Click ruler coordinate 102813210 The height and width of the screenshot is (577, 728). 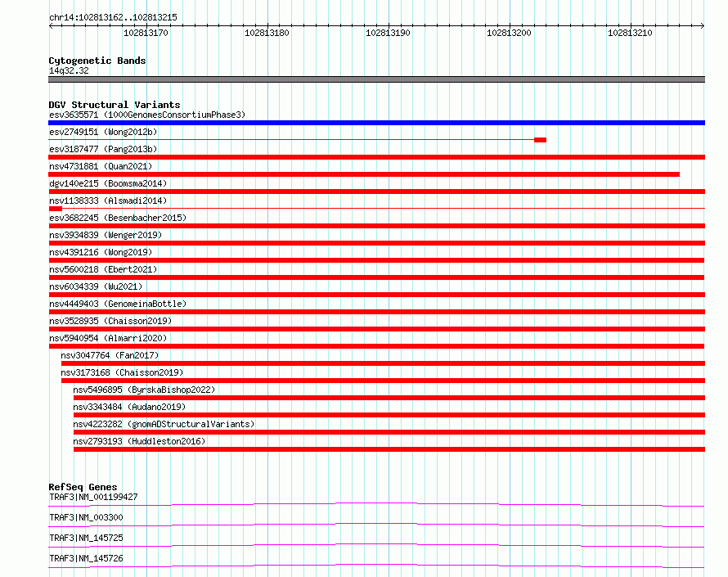pos(630,33)
